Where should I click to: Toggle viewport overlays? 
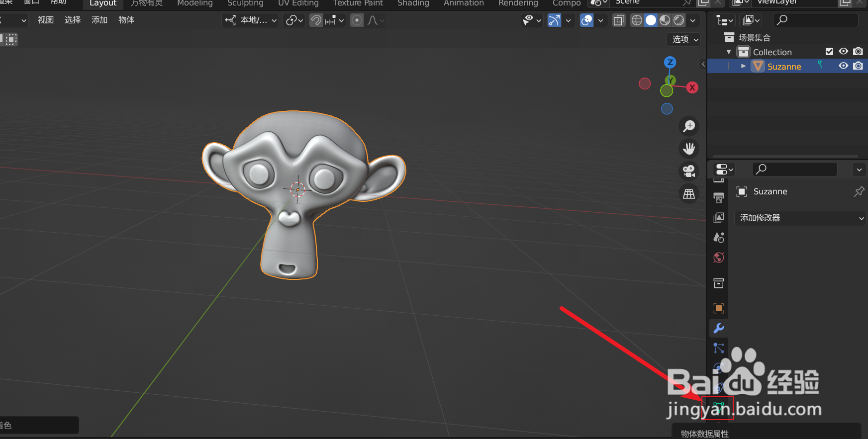tap(587, 20)
